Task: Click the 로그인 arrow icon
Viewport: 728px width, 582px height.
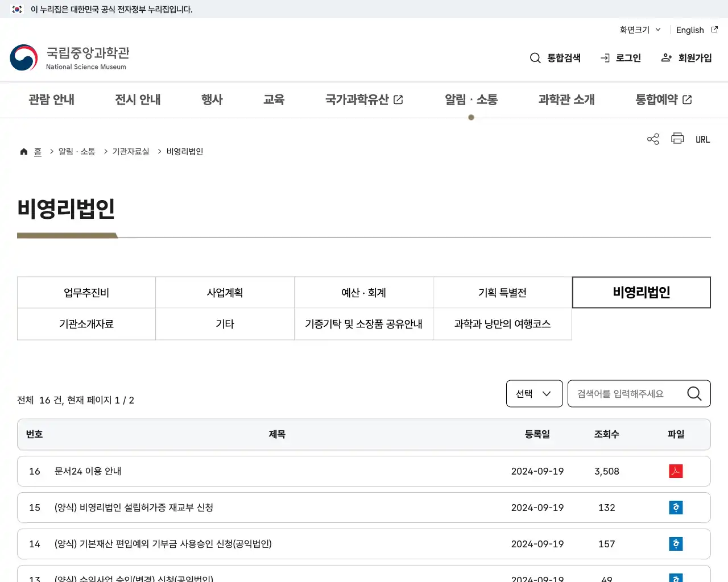Action: (604, 57)
